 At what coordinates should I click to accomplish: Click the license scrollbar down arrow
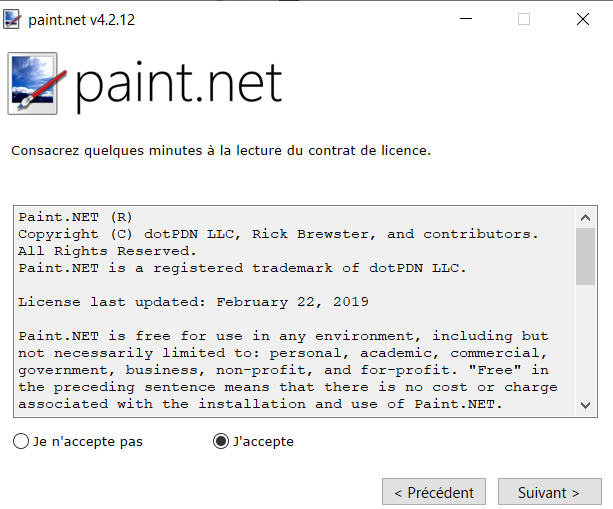[585, 405]
